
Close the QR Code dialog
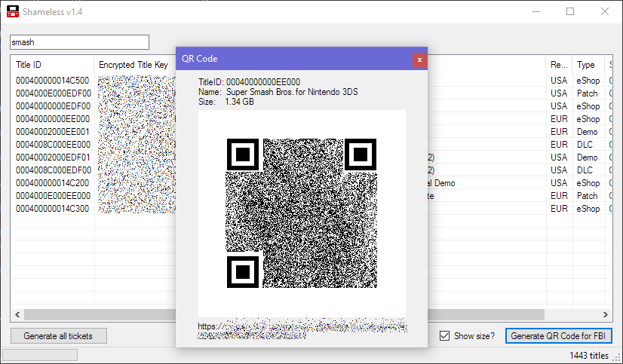pos(419,60)
